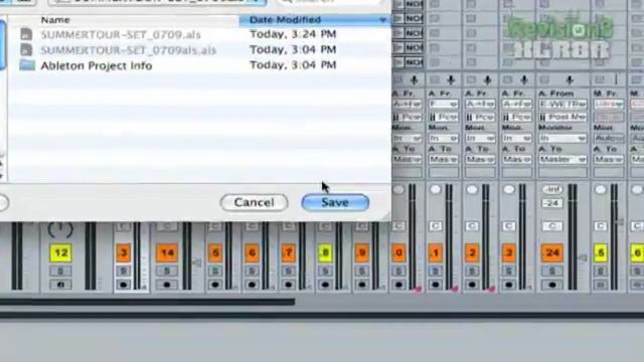
Task: Open the Ableton Project Info folder
Action: 96,66
